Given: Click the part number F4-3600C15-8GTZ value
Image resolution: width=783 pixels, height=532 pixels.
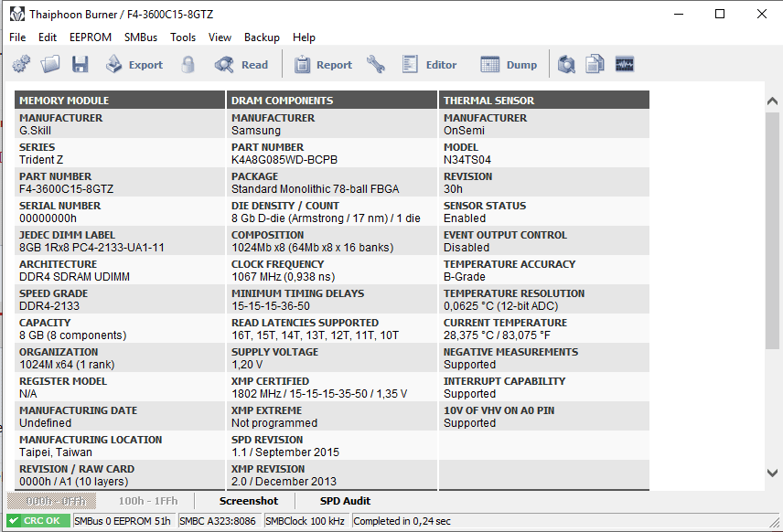Looking at the screenshot, I should coord(67,189).
